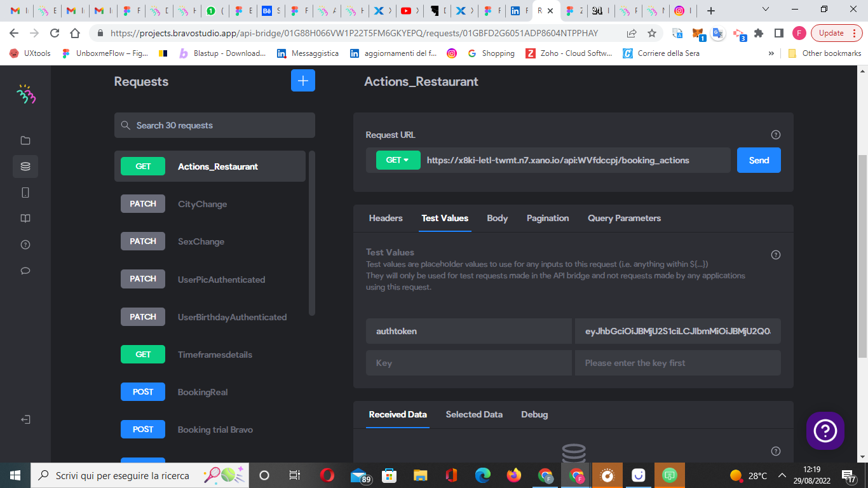Switch to the Selected Data tab
The image size is (868, 488).
click(474, 414)
